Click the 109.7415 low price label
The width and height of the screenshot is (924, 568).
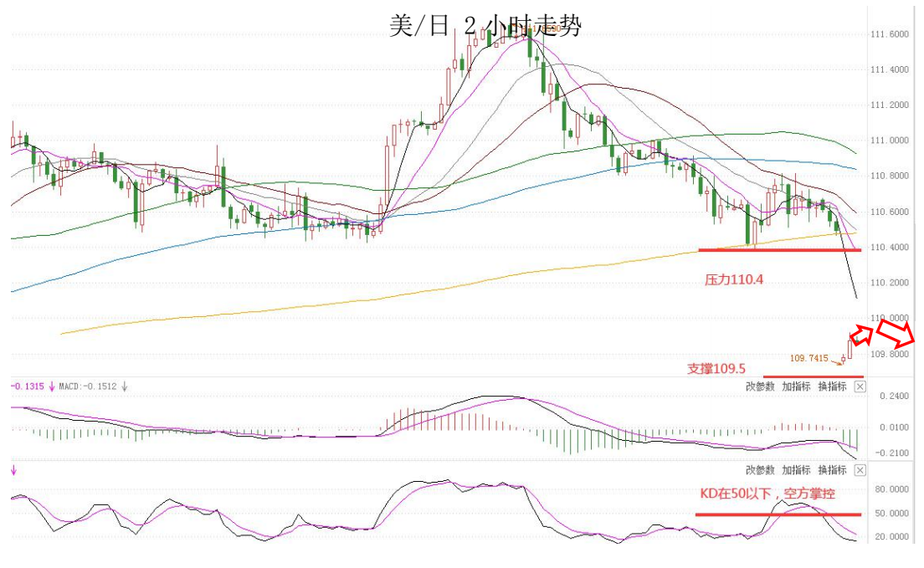coord(808,358)
